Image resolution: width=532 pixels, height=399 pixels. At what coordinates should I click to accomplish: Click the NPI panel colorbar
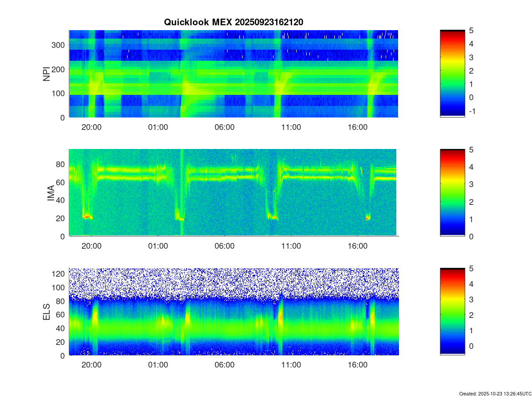452,73
